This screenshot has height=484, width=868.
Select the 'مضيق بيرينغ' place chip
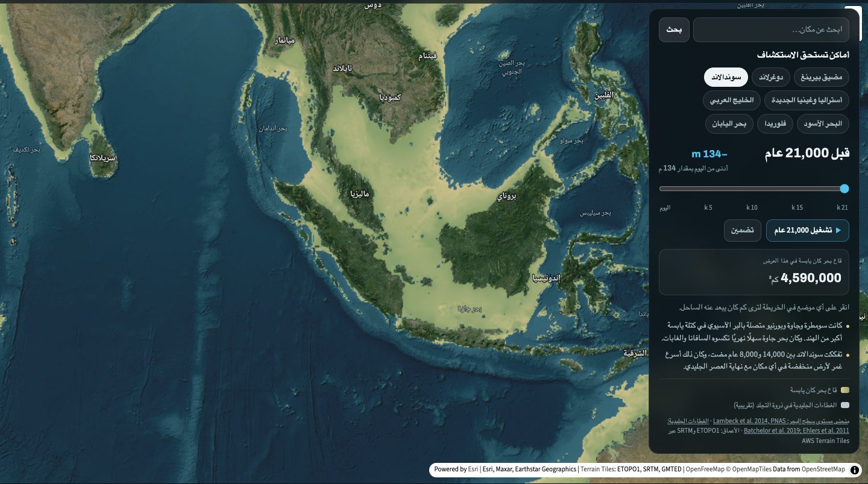[x=822, y=77]
